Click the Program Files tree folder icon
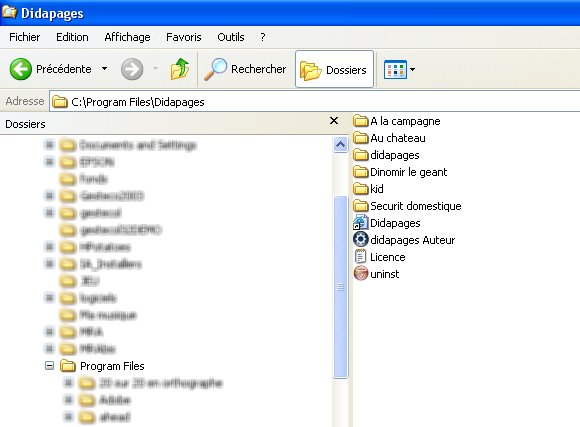Screen dimensions: 580x427 68,366
